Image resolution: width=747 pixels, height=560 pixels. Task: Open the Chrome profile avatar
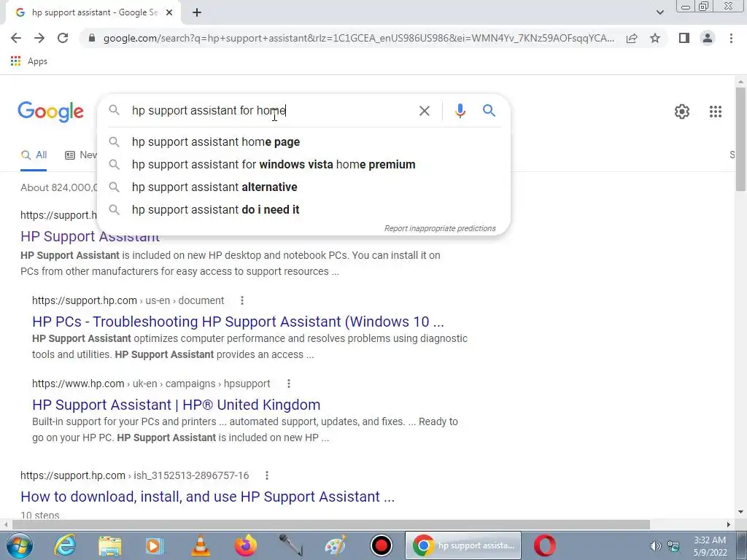(x=708, y=38)
